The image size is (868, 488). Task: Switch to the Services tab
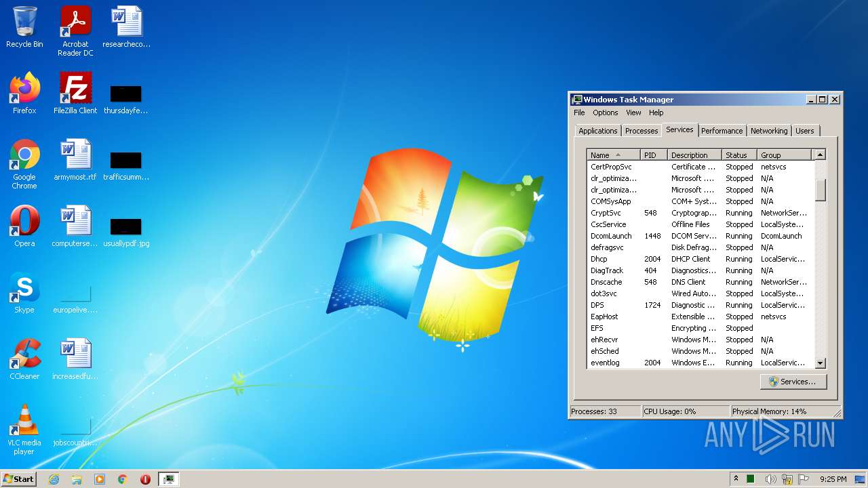point(679,129)
